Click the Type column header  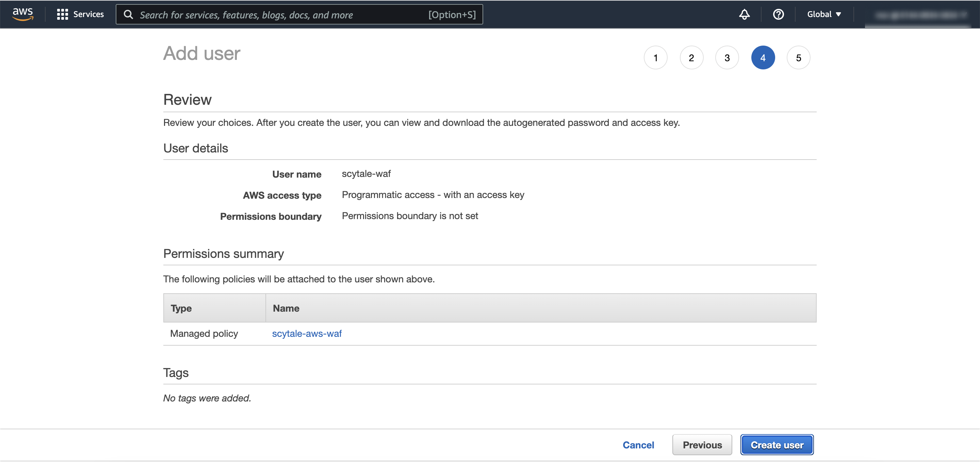[x=214, y=308]
